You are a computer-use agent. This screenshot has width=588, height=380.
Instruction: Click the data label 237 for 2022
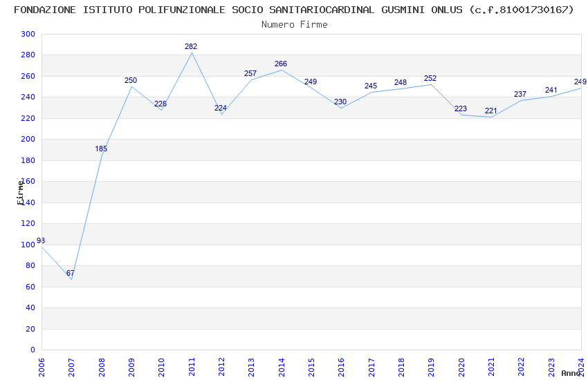tap(520, 95)
